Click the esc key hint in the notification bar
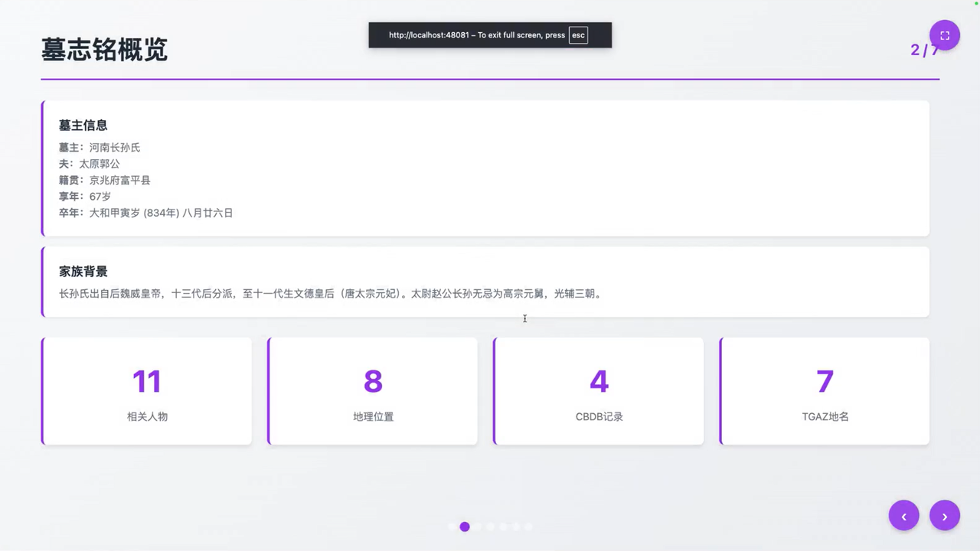 click(x=578, y=34)
